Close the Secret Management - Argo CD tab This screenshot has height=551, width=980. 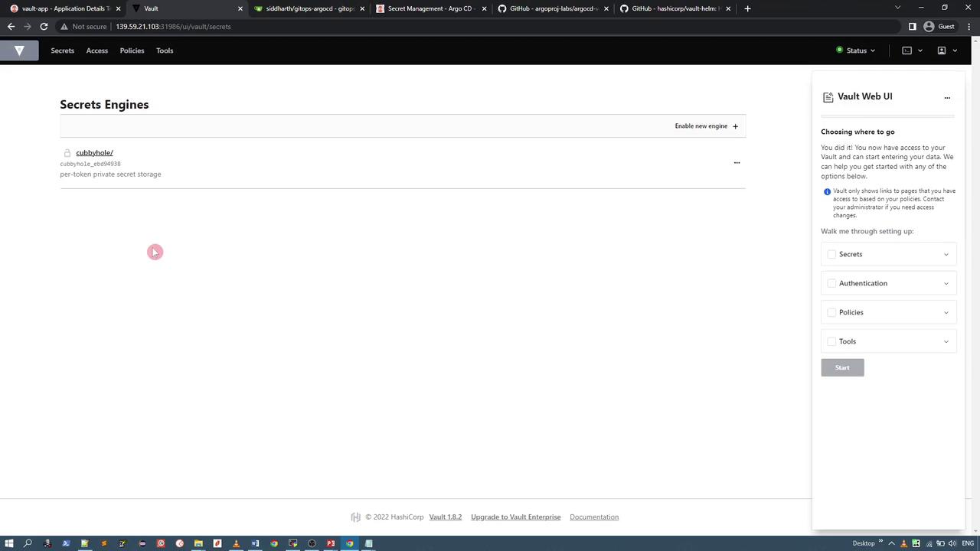[x=484, y=8]
